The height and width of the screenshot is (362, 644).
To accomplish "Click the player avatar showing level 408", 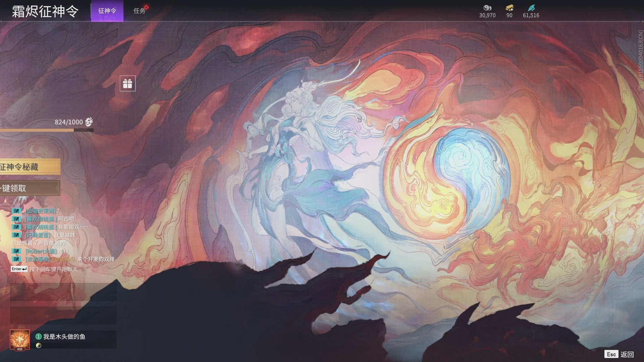I will (x=20, y=340).
